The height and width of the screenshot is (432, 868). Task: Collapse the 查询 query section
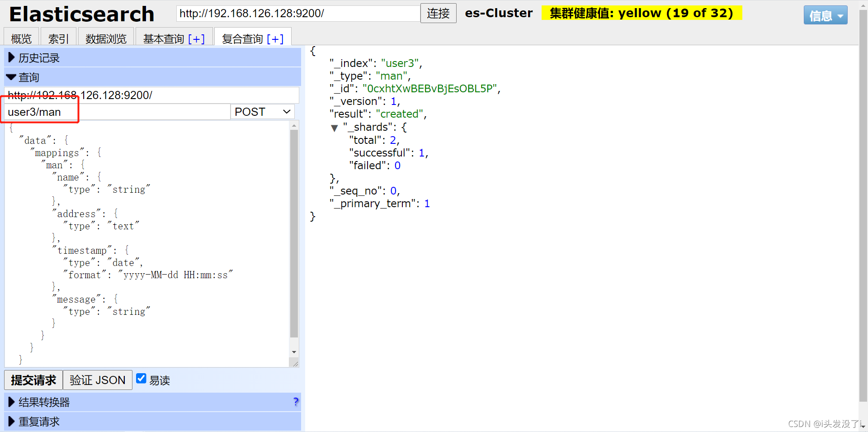pos(153,77)
